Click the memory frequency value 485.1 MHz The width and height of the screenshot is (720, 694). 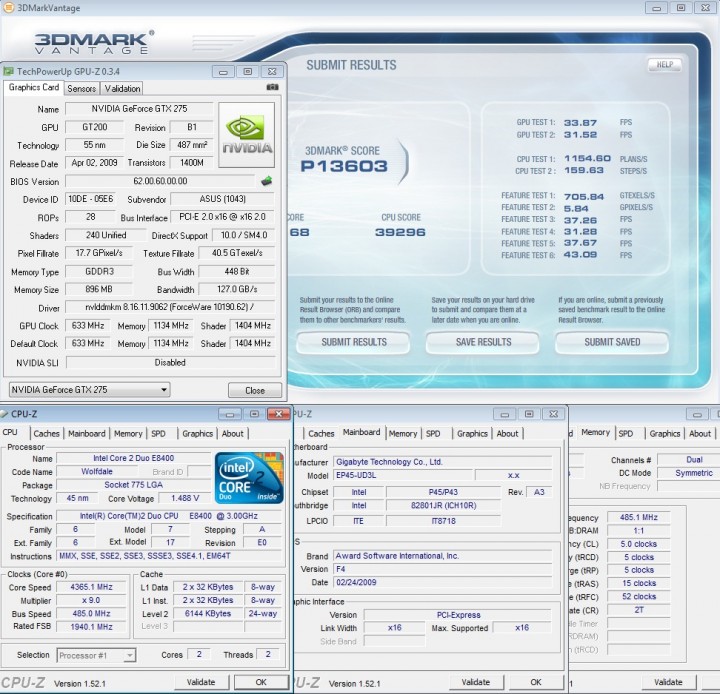(x=638, y=517)
